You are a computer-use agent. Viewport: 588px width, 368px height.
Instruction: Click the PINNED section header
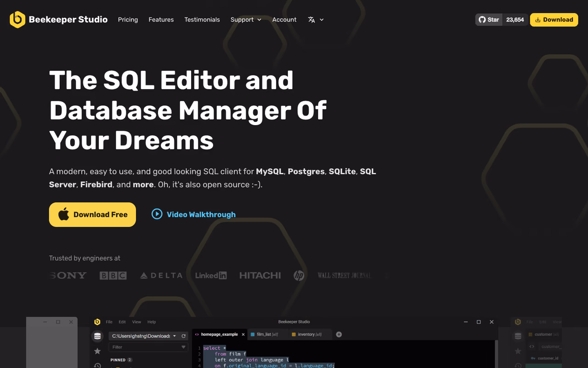pyautogui.click(x=121, y=360)
